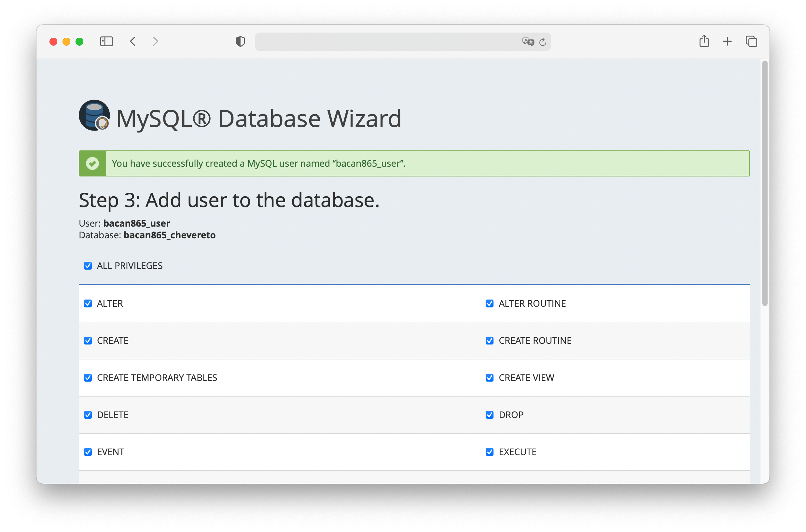
Task: Click the page vertical scrollbar
Action: coord(765,183)
